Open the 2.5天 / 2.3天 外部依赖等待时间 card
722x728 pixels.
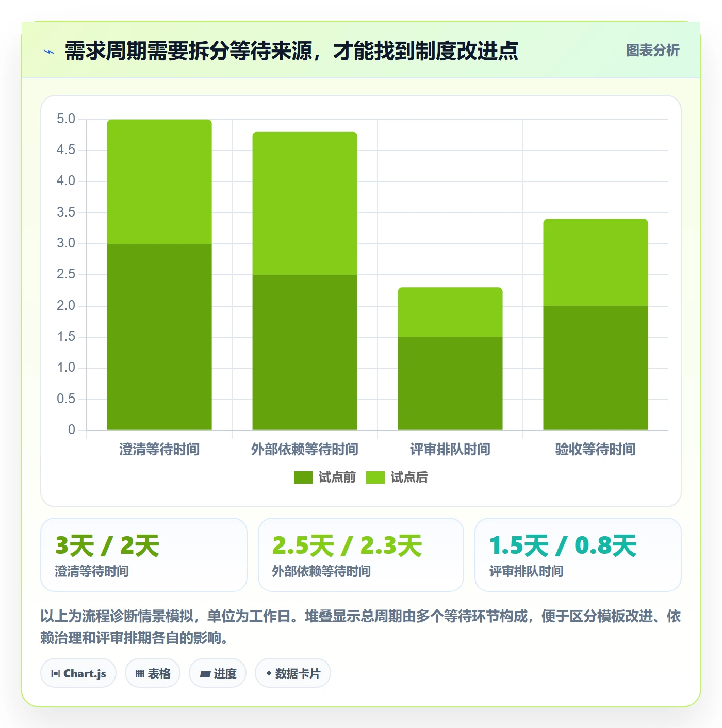[361, 555]
